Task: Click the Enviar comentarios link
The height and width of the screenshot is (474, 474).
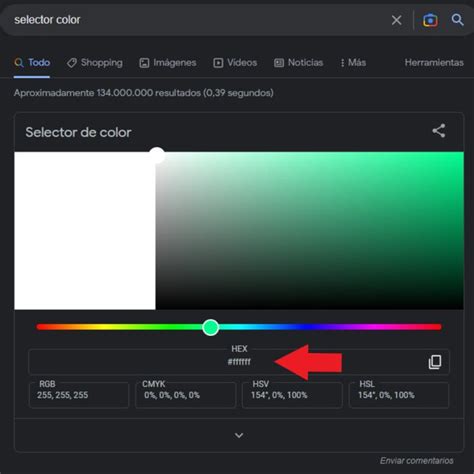Action: [x=417, y=461]
